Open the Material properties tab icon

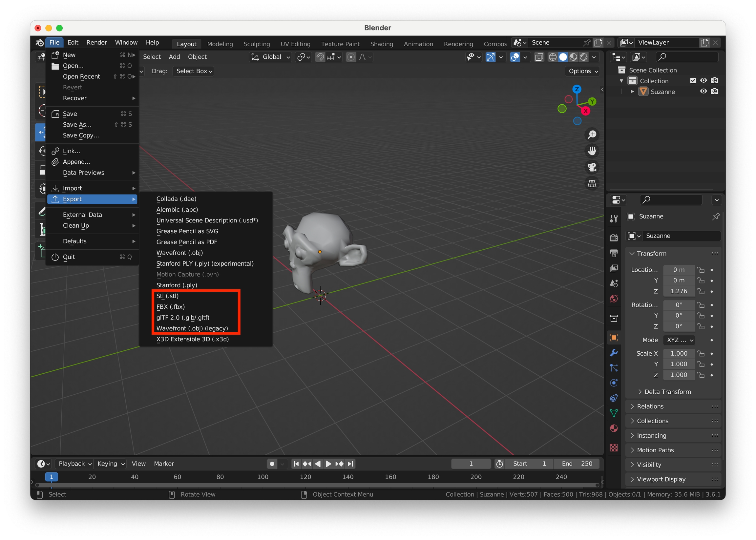tap(614, 428)
